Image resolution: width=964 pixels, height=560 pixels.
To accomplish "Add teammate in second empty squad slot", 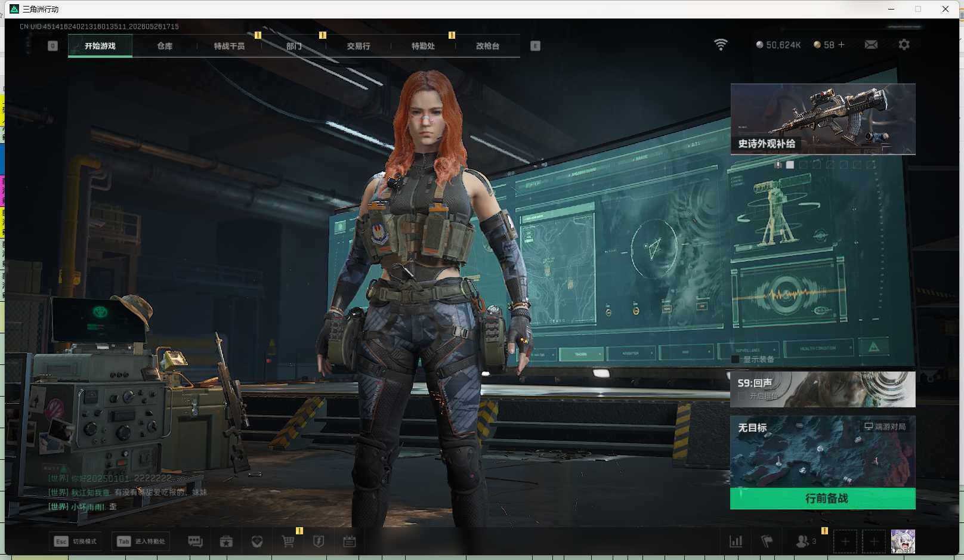I will [874, 542].
